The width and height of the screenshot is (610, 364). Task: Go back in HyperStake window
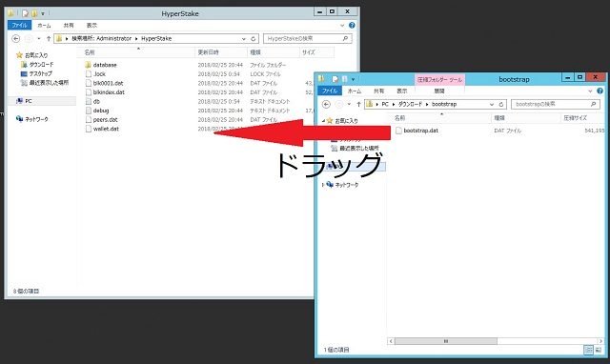pyautogui.click(x=16, y=38)
